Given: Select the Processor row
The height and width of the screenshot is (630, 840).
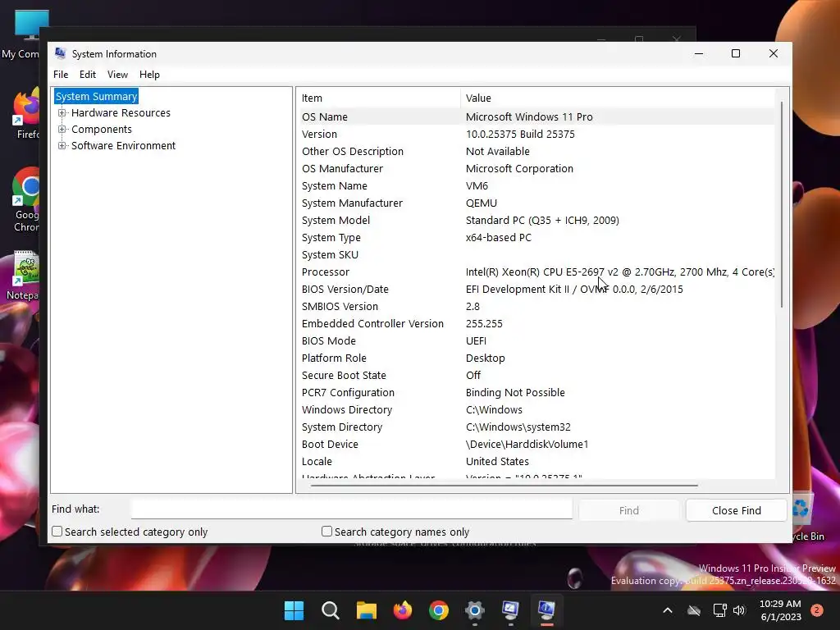Looking at the screenshot, I should 536,272.
